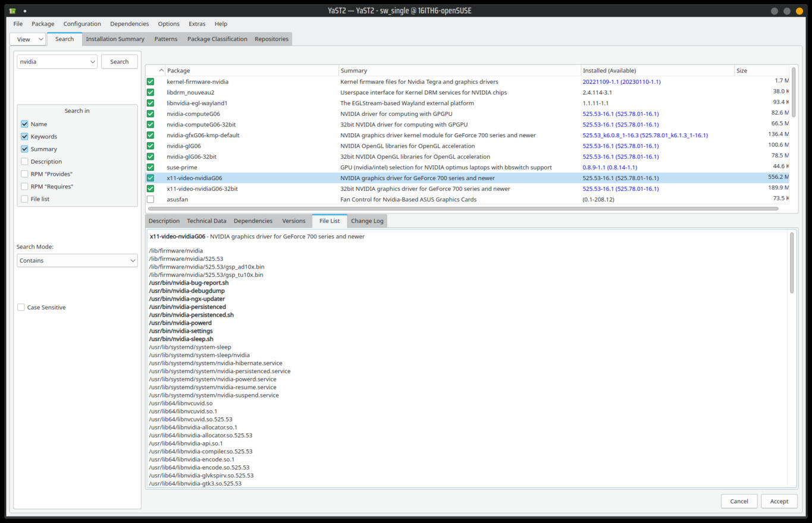Show the Versions tab
The width and height of the screenshot is (812, 523).
[x=294, y=221]
